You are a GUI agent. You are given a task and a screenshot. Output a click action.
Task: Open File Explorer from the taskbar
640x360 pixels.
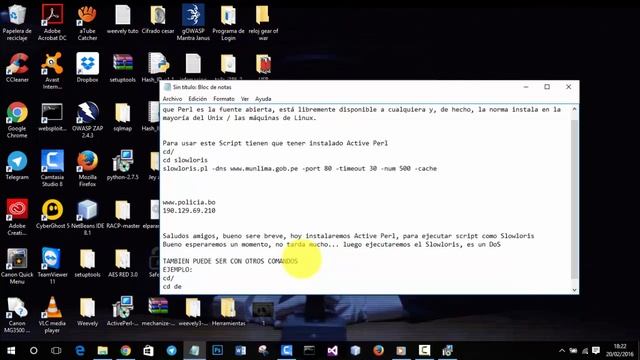click(102, 350)
